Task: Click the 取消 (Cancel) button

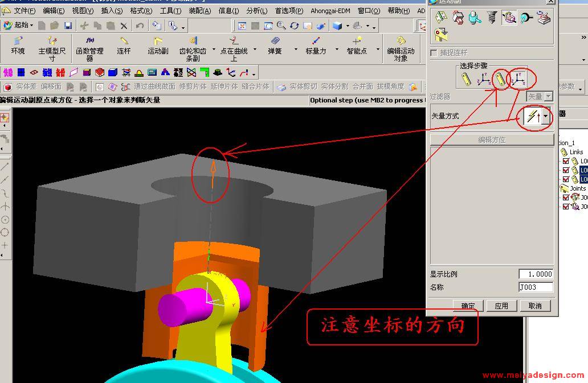Action: pos(535,306)
